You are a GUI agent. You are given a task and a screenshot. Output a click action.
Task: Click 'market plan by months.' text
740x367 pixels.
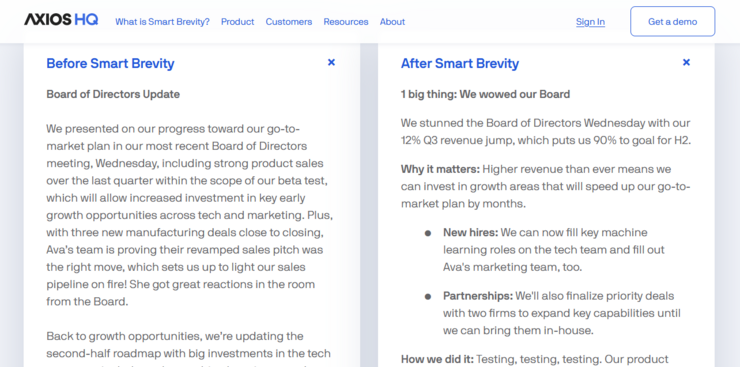[463, 204]
